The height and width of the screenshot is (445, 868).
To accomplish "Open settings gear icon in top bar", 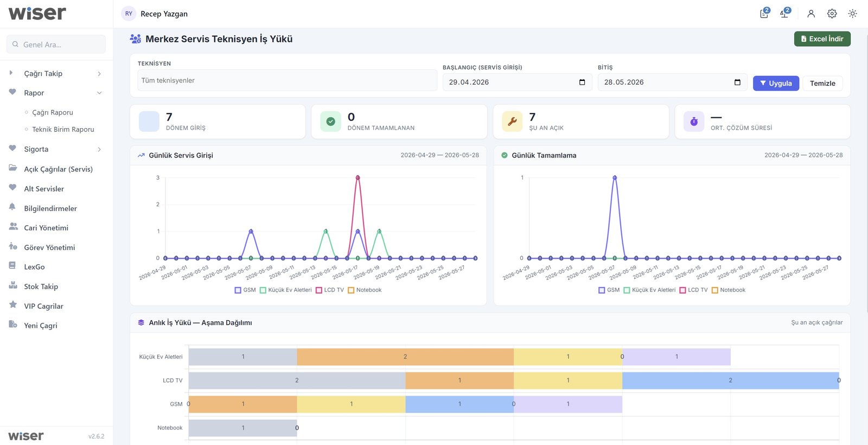I will click(832, 14).
